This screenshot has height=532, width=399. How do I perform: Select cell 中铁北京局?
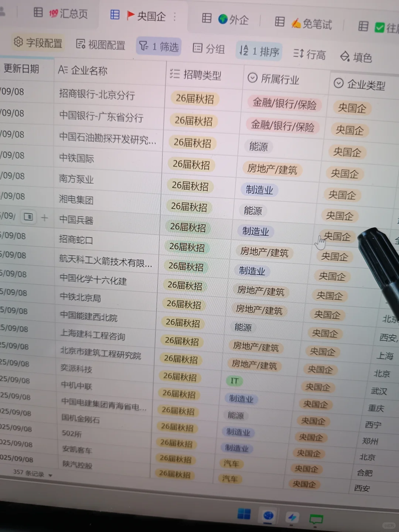click(81, 297)
